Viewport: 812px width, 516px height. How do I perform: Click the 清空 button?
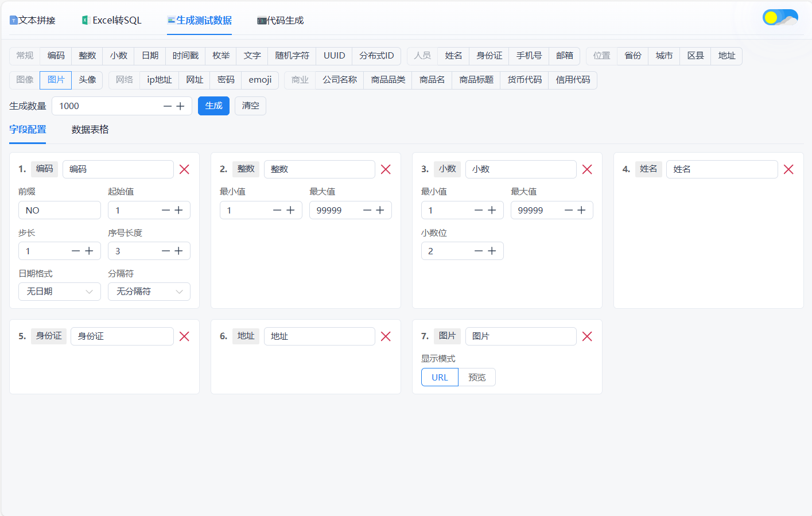(251, 106)
